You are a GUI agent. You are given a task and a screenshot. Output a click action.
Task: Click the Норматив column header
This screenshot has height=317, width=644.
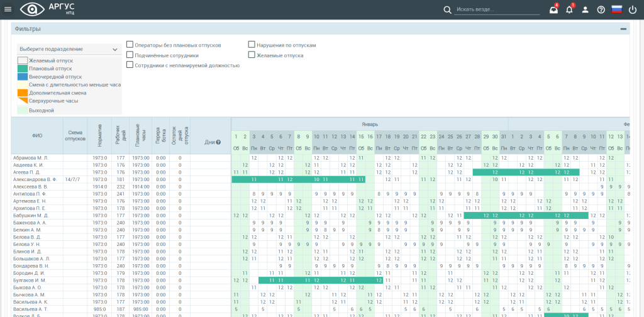(x=100, y=135)
